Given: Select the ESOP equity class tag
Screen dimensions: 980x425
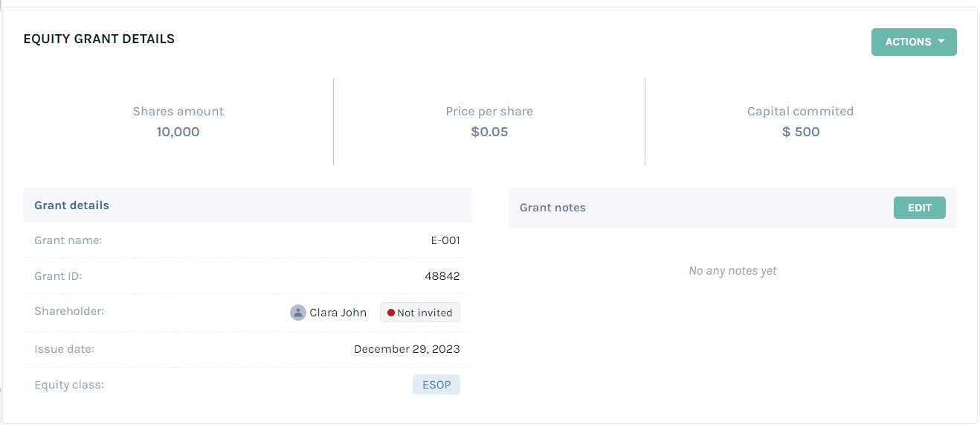Looking at the screenshot, I should pos(436,385).
